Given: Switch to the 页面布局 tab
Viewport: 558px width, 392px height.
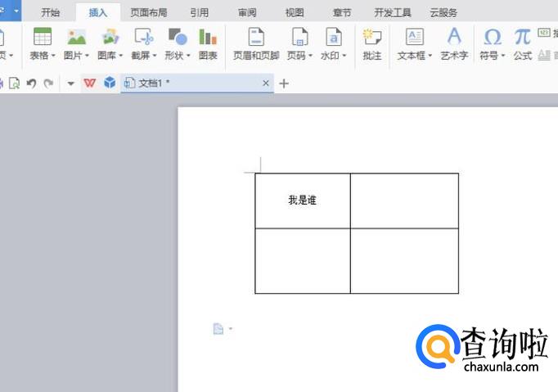Looking at the screenshot, I should tap(149, 13).
